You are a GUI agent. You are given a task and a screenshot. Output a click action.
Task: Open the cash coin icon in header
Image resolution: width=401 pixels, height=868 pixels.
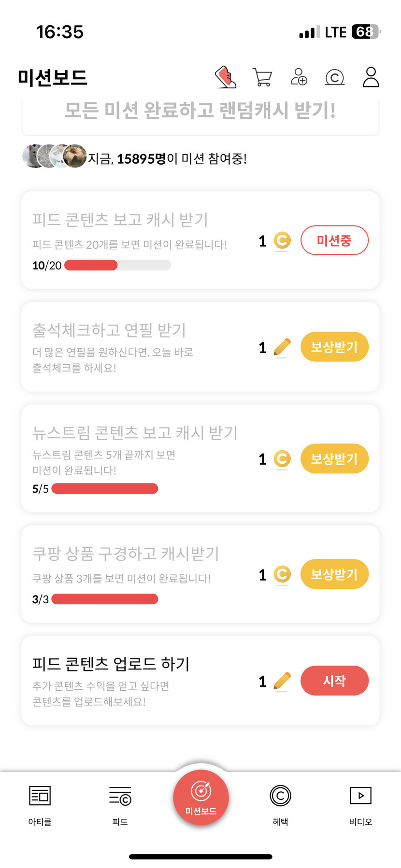pos(335,77)
